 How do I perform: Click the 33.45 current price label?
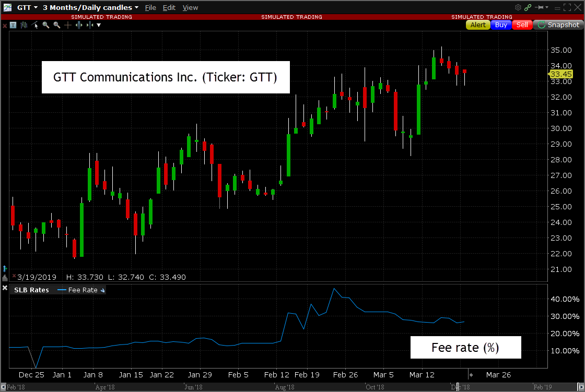click(x=560, y=74)
